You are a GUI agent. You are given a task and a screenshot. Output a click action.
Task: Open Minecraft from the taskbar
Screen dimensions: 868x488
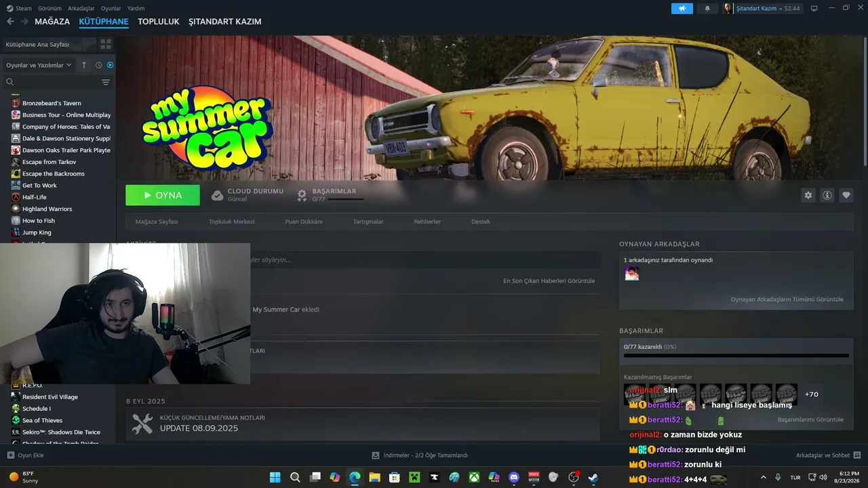click(x=414, y=477)
